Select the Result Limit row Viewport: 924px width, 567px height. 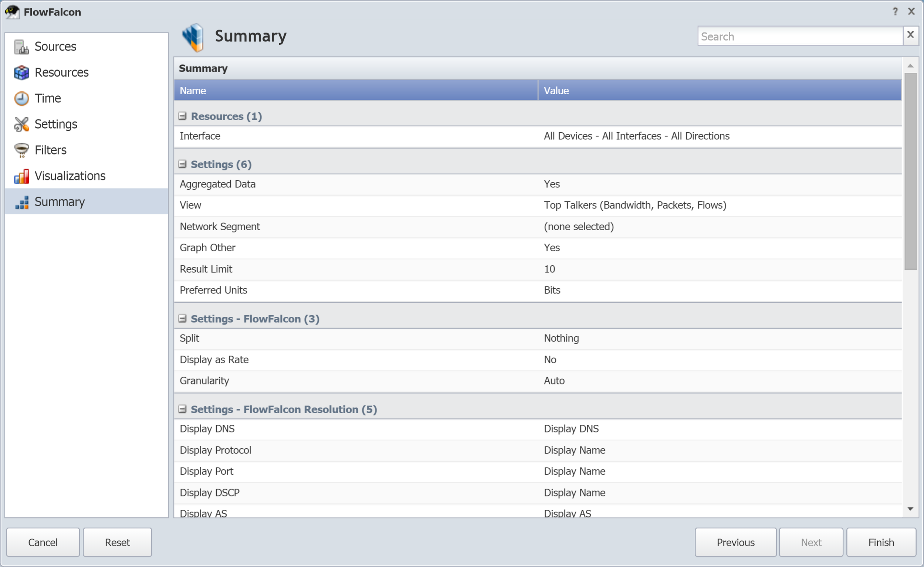tap(538, 269)
